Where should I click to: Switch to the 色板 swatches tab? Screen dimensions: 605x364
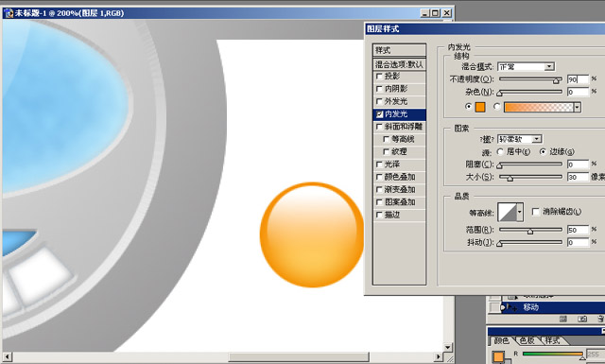pyautogui.click(x=527, y=340)
